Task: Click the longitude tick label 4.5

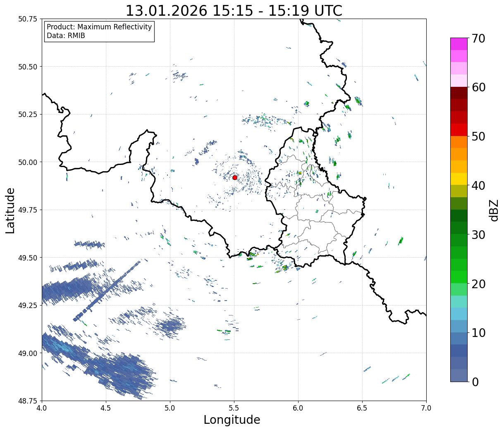Action: pyautogui.click(x=106, y=408)
